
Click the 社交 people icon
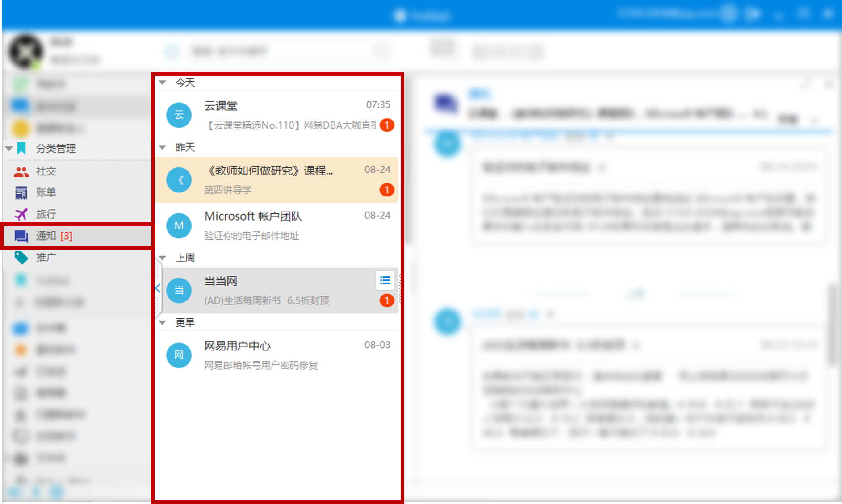[21, 171]
